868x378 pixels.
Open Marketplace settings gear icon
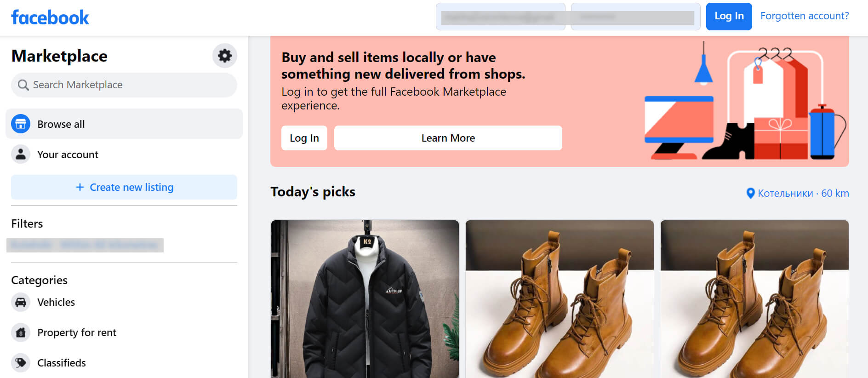pos(224,56)
